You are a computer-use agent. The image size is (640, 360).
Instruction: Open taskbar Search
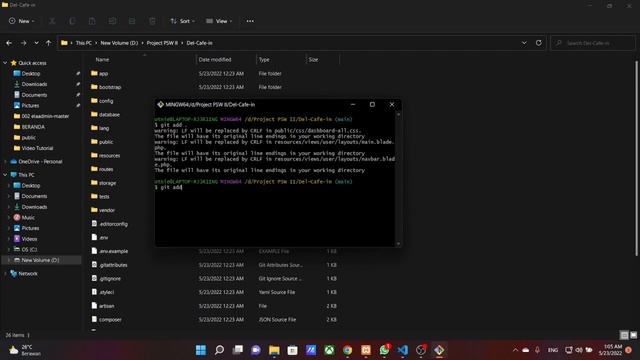(x=219, y=350)
